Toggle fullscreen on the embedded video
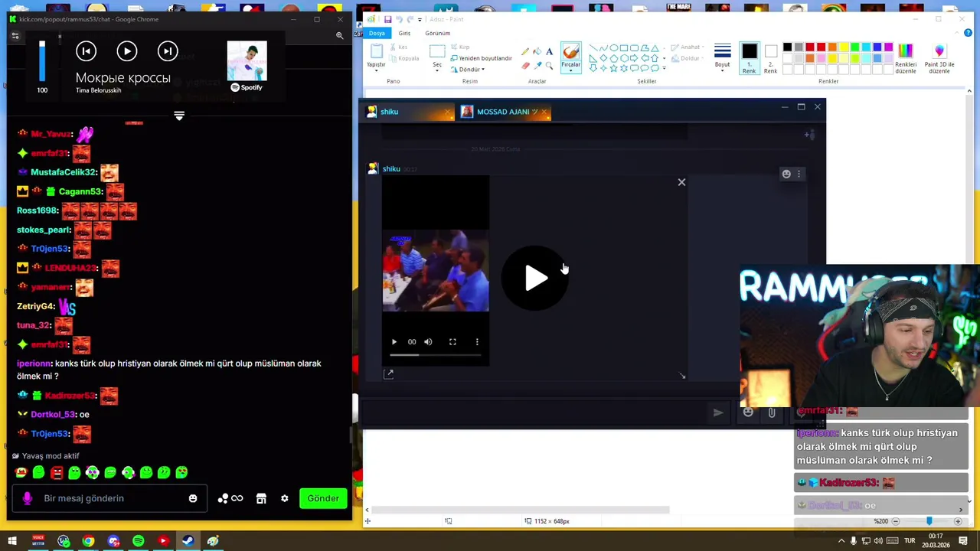Image resolution: width=980 pixels, height=551 pixels. pos(452,342)
